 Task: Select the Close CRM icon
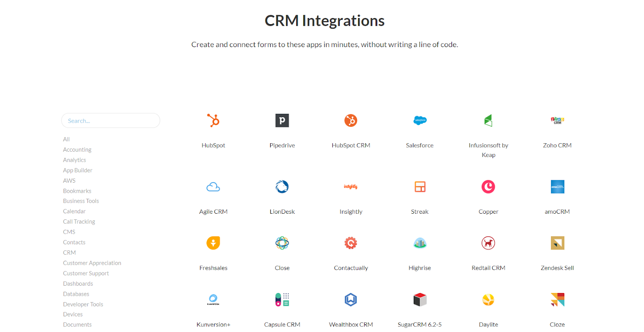282,243
